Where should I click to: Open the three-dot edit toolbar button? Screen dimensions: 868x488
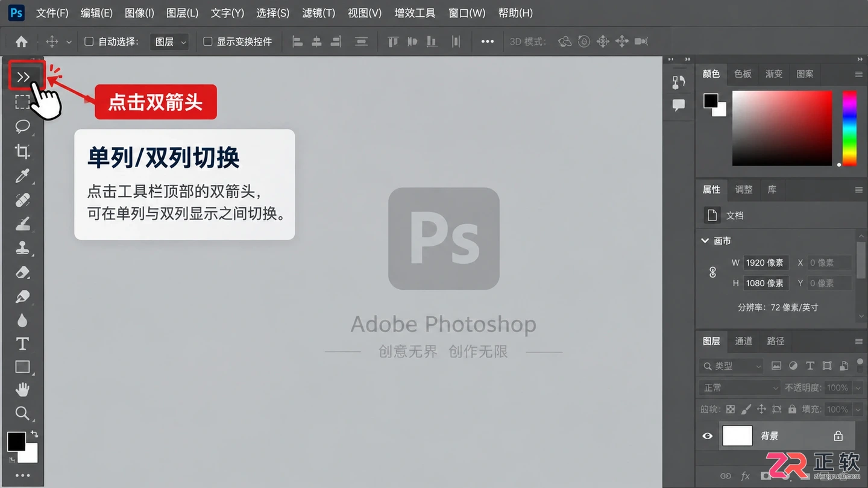pos(22,475)
